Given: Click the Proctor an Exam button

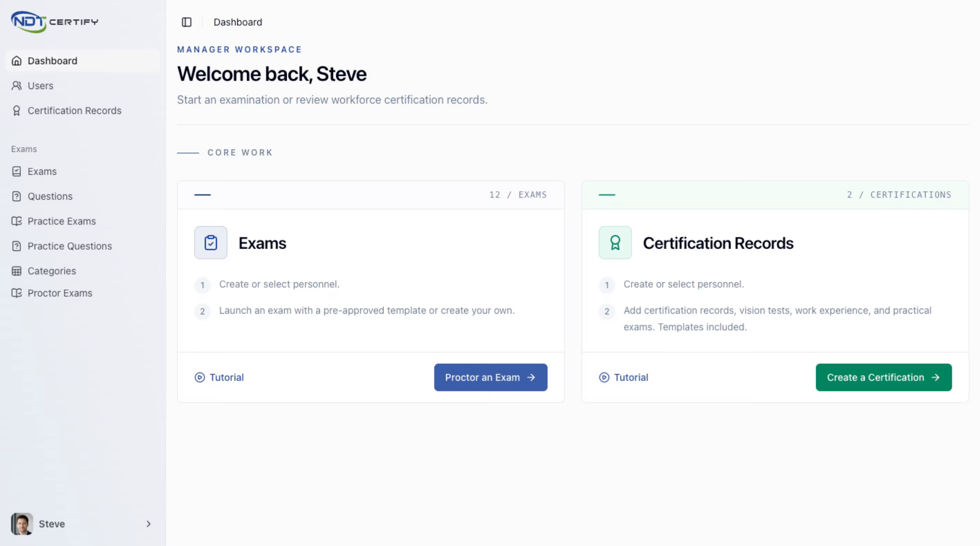Looking at the screenshot, I should point(490,377).
